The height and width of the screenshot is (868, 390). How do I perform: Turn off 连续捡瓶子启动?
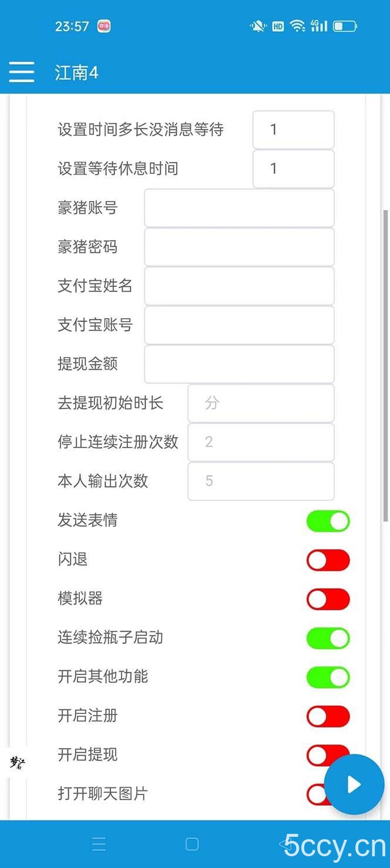tap(328, 638)
